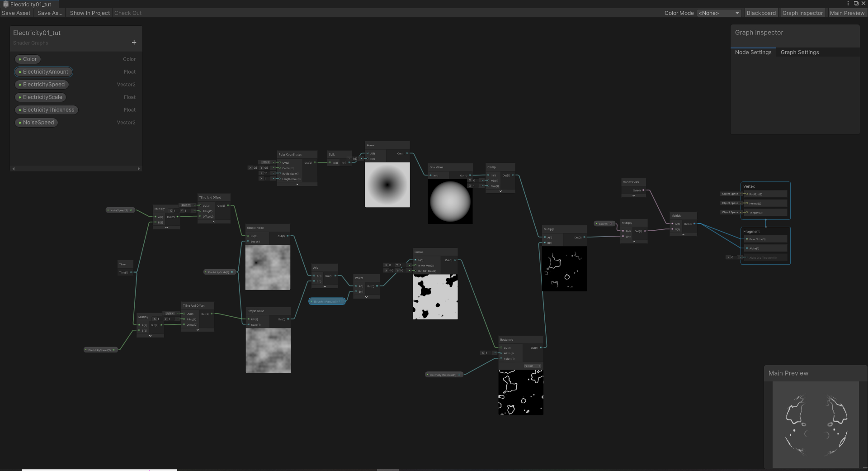
Task: Click the Remap node preview image
Action: click(435, 297)
